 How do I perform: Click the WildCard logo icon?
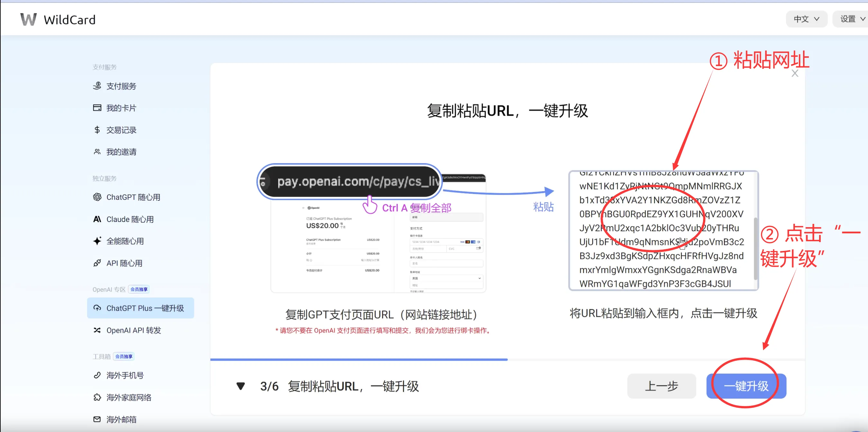pos(28,20)
